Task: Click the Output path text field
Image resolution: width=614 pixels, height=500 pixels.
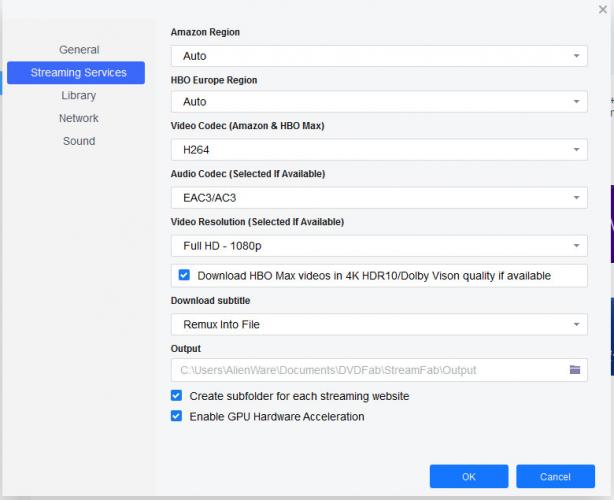Action: click(365, 370)
